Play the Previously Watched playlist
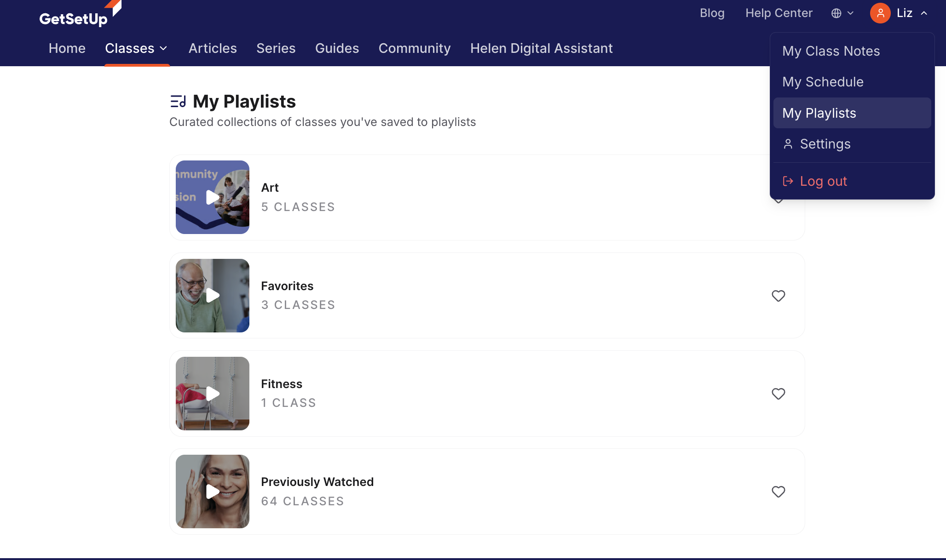This screenshot has width=946, height=560. [213, 491]
